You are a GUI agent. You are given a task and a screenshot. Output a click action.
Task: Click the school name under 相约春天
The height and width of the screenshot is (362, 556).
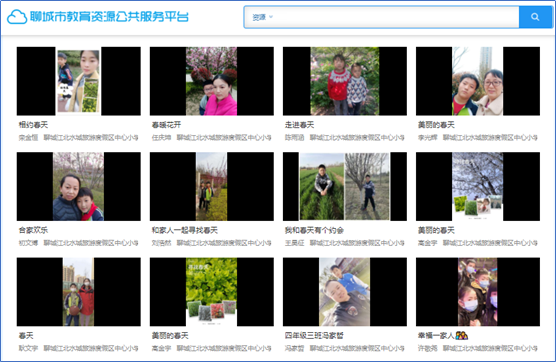91,138
